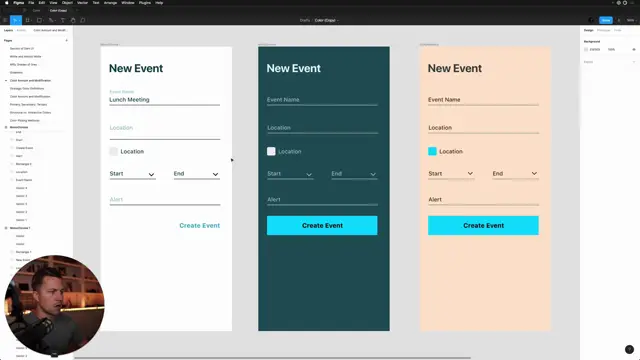Open End dropdown in white frame
Image resolution: width=640 pixels, height=360 pixels.
tap(196, 174)
